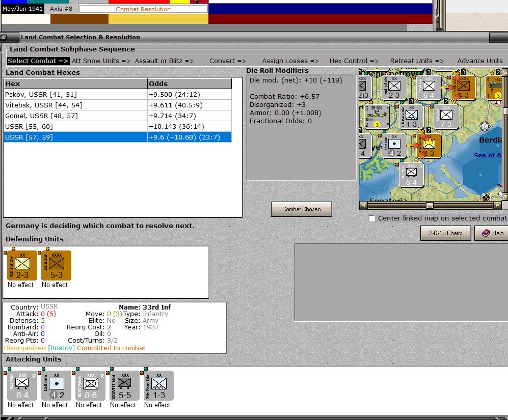Click the +10.143 (36:14) odds cell
The width and height of the screenshot is (508, 420).
pos(190,127)
